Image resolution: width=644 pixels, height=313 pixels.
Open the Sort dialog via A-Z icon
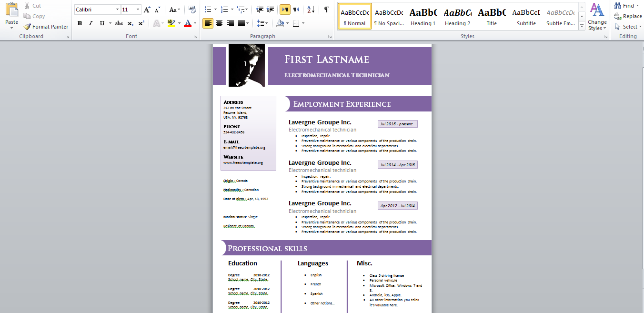(311, 10)
